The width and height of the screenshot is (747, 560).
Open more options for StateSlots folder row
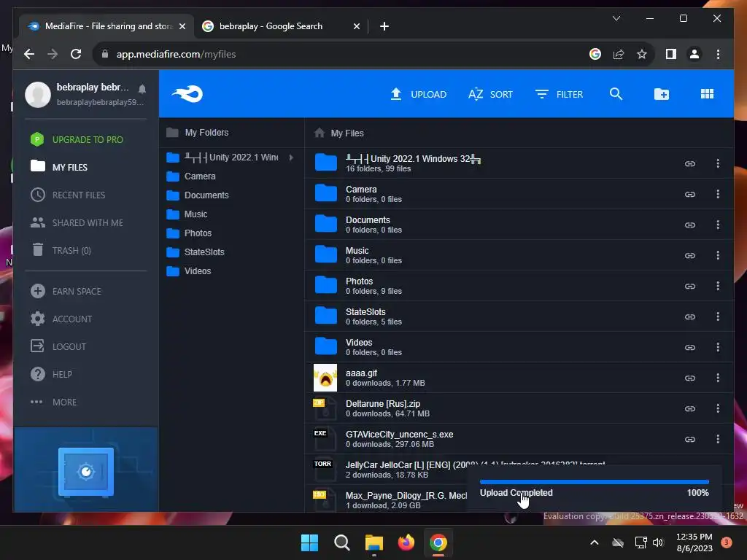pos(718,316)
